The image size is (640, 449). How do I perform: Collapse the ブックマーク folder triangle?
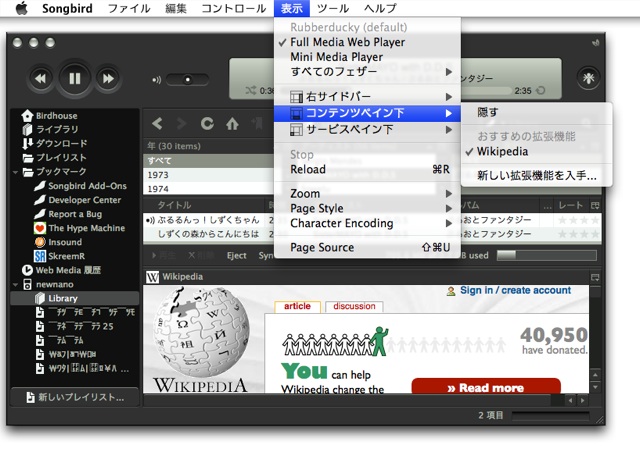(16, 172)
